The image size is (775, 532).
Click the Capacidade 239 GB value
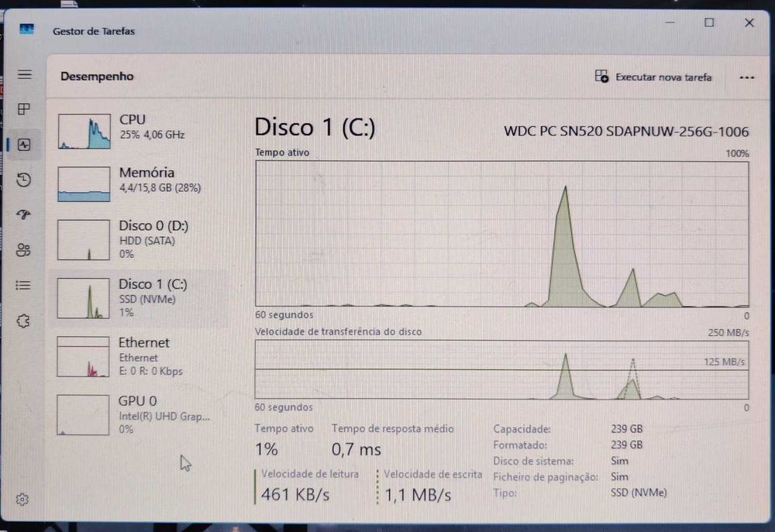pos(627,429)
